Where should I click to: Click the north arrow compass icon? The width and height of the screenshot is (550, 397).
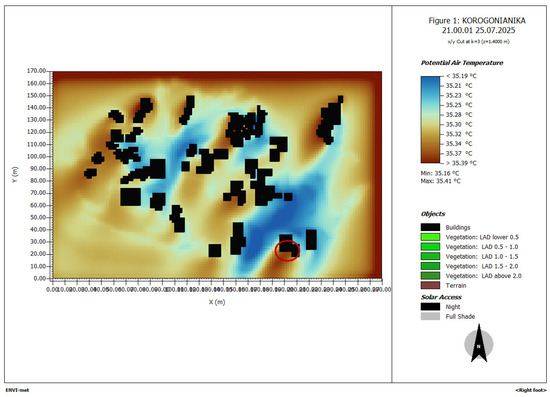tap(479, 344)
